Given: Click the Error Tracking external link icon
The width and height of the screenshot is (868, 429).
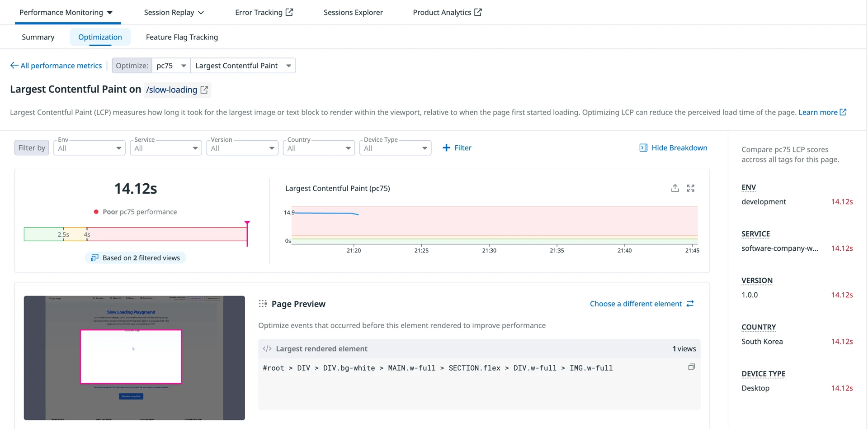Looking at the screenshot, I should coord(289,12).
